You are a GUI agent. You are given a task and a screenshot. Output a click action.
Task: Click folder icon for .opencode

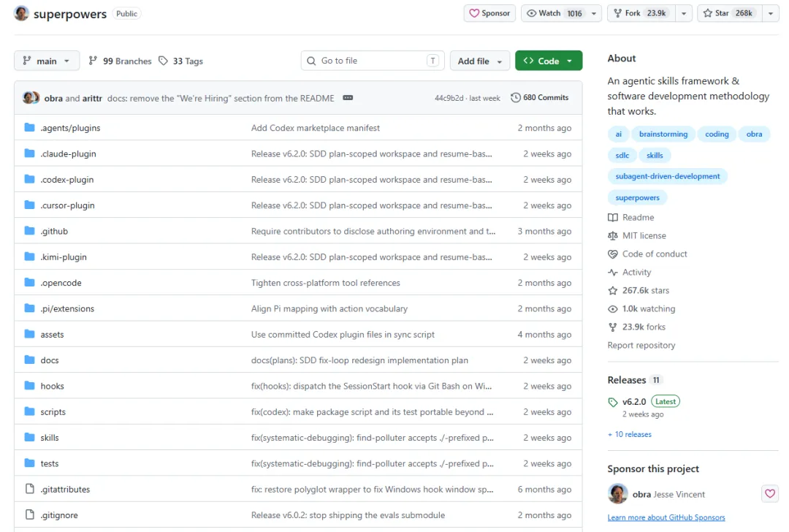coord(30,282)
